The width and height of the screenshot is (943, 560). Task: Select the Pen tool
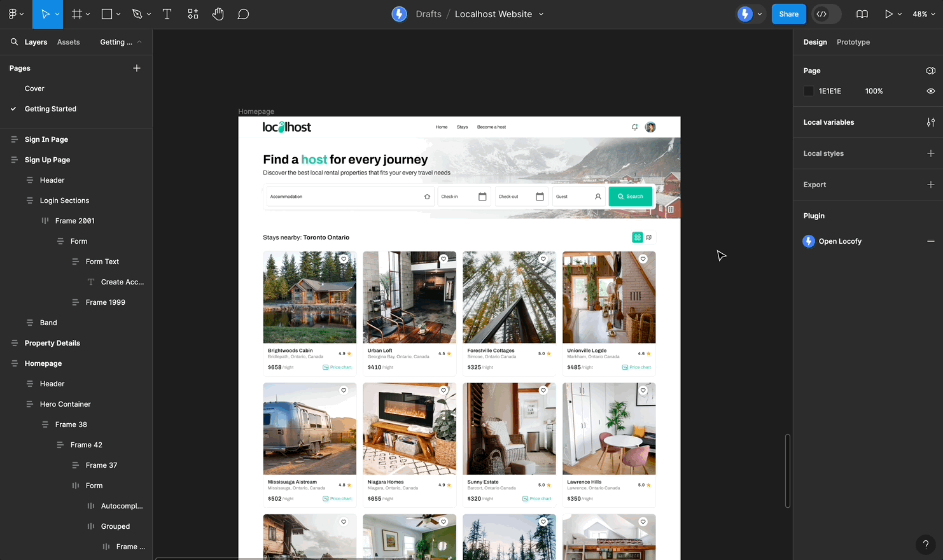point(137,14)
